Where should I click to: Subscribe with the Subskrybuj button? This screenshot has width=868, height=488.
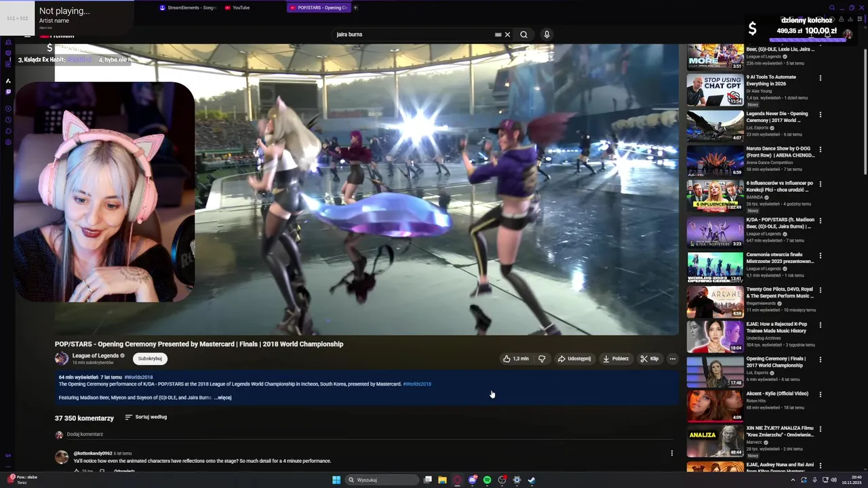[150, 359]
